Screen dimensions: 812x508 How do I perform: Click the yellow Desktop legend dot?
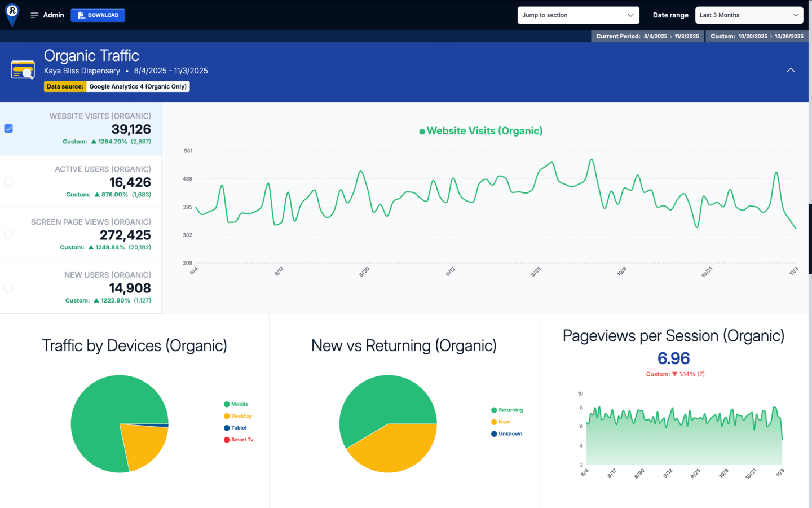pos(227,416)
